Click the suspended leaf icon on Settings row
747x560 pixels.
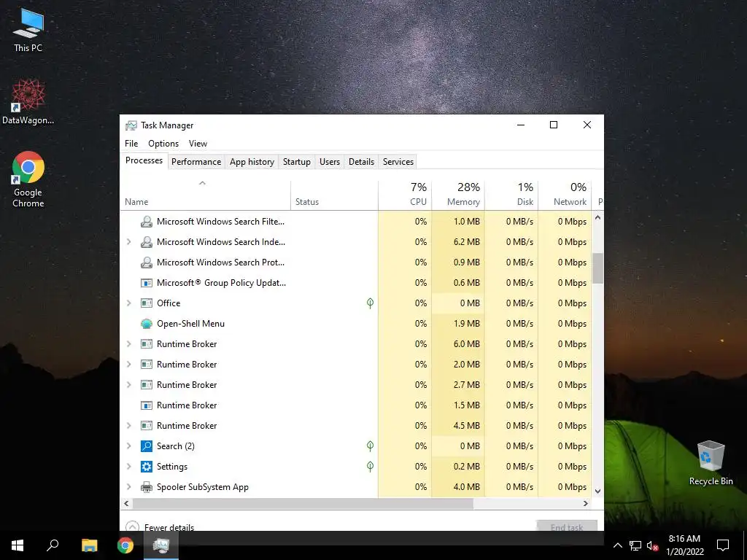point(370,467)
